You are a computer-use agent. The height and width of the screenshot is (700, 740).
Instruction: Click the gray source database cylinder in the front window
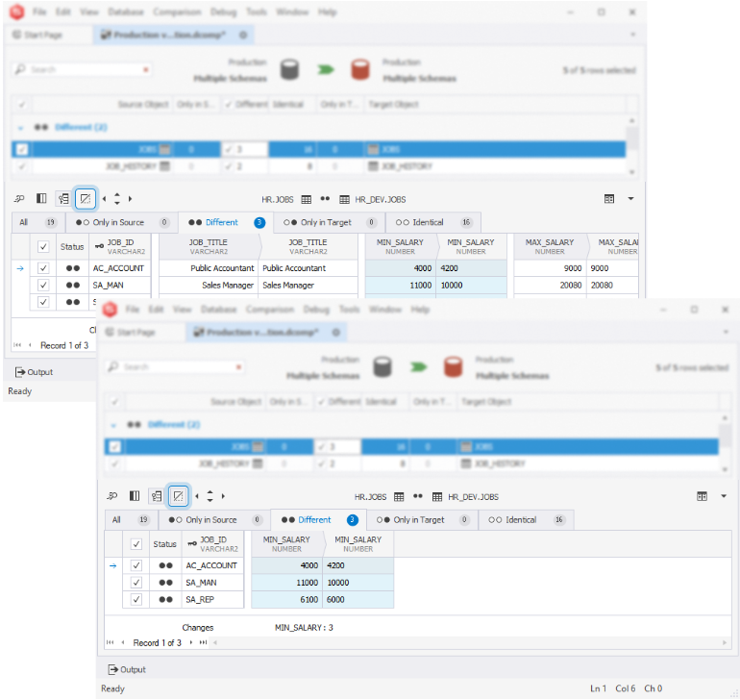(382, 367)
